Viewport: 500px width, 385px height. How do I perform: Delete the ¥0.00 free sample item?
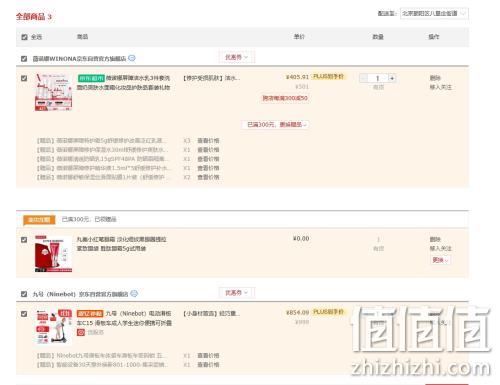tap(435, 239)
